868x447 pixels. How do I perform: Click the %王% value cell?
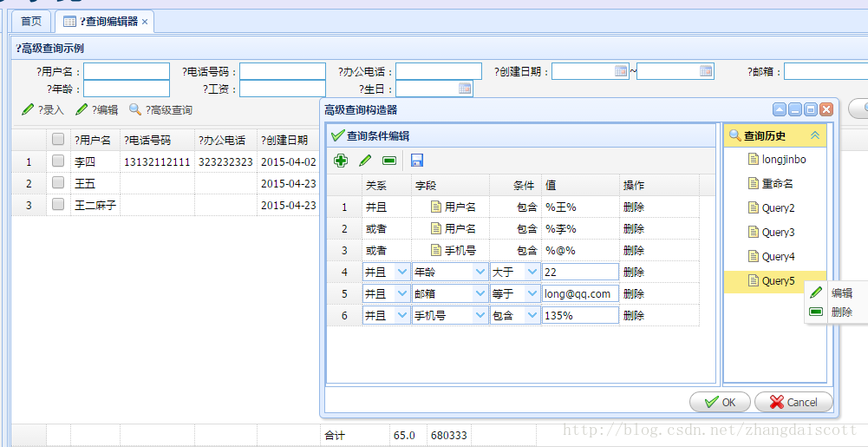pyautogui.click(x=580, y=207)
